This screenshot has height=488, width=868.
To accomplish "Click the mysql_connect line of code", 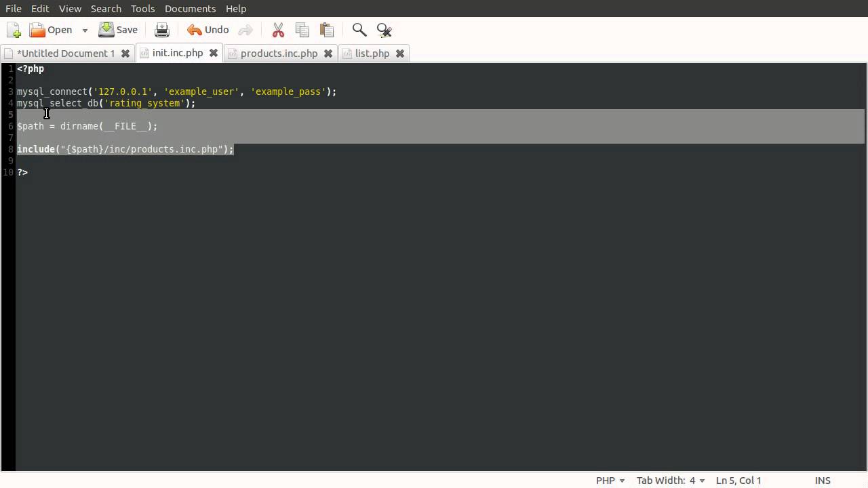I will tap(176, 91).
